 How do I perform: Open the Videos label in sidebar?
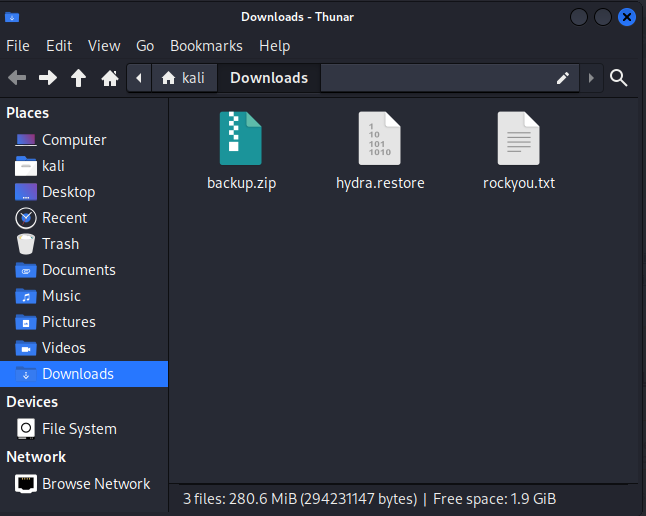64,348
